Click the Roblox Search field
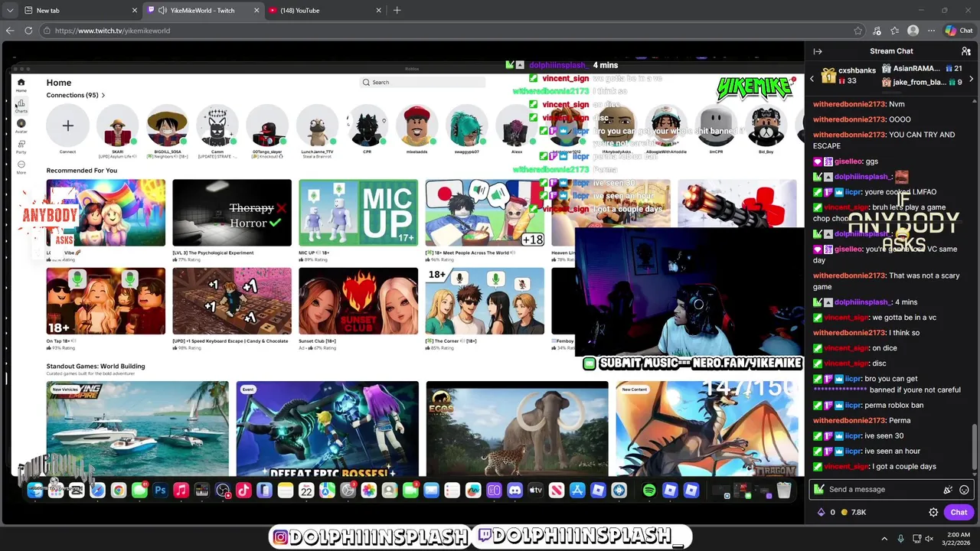 click(423, 82)
